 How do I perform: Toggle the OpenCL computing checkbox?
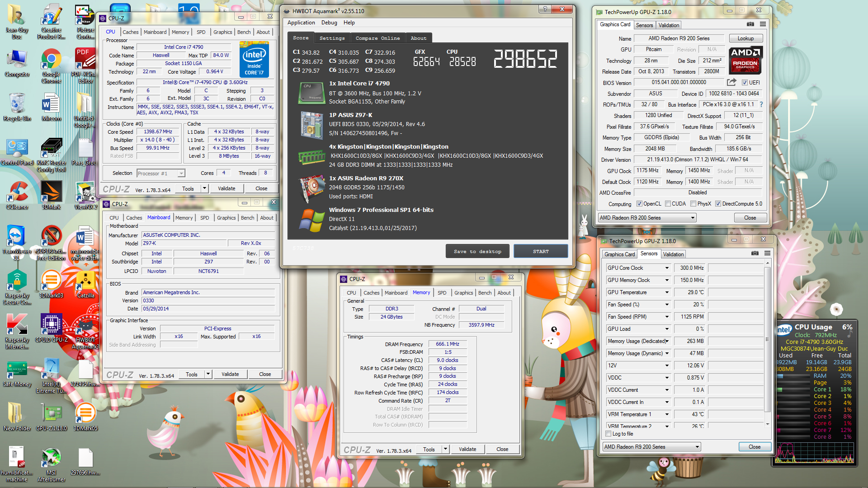click(639, 204)
